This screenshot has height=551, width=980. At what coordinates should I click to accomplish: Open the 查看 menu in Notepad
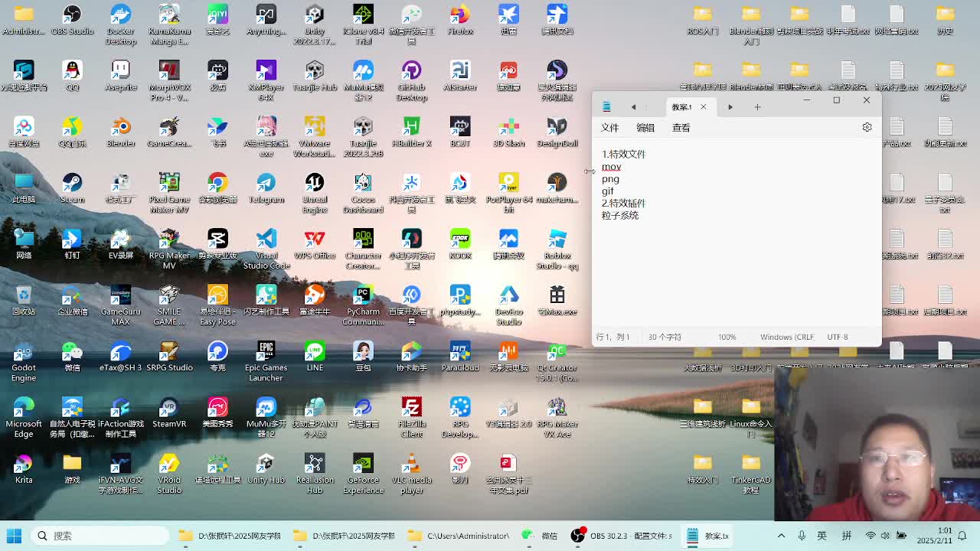681,128
